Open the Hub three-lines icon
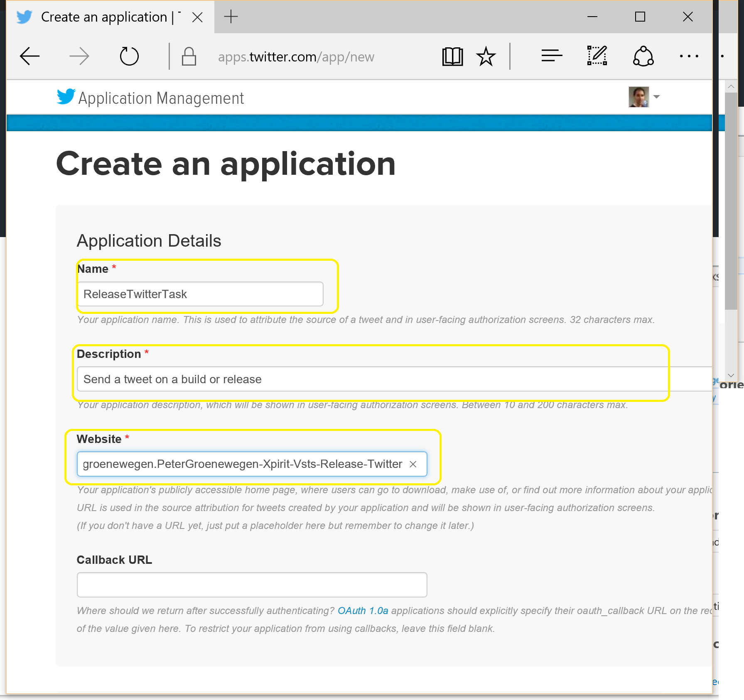The height and width of the screenshot is (700, 744). tap(552, 56)
